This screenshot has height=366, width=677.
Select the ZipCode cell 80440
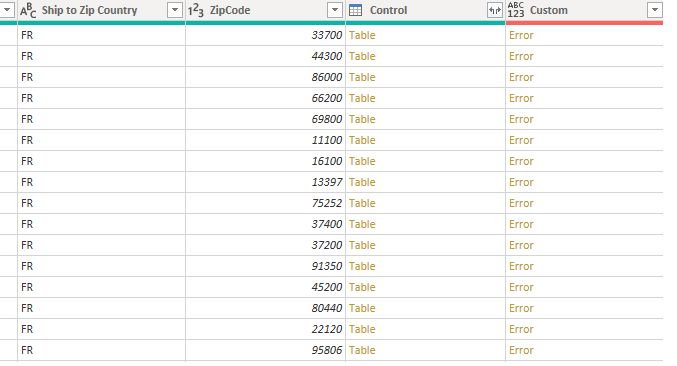[x=266, y=309]
